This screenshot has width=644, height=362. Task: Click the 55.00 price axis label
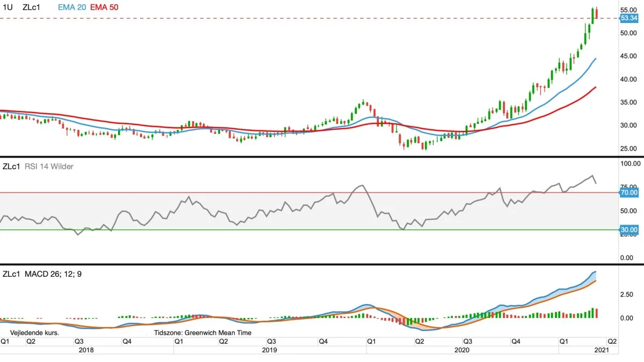tap(628, 10)
